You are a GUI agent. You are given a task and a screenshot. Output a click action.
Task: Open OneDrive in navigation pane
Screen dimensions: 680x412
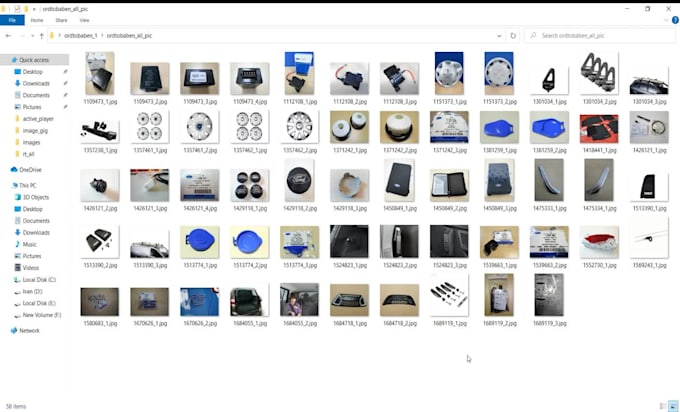pos(26,170)
